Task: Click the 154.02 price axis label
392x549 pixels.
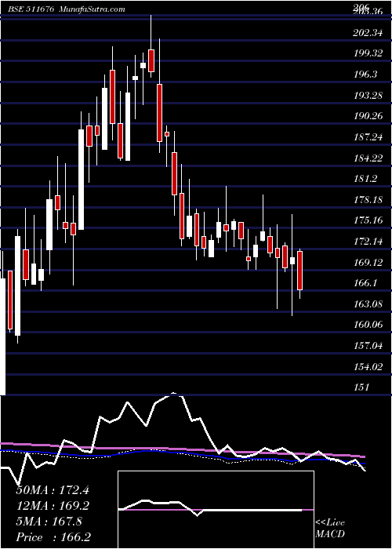Action: coord(368,366)
